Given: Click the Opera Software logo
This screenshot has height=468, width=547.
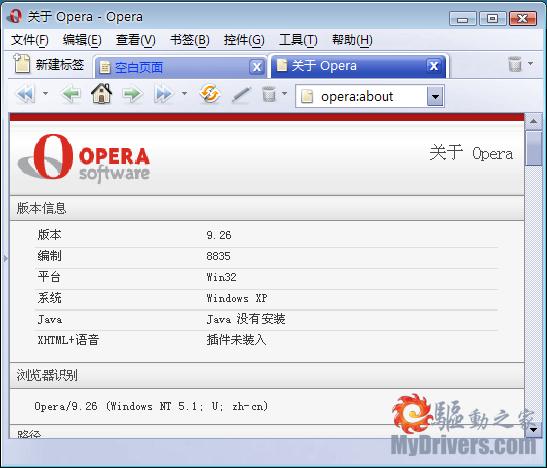Looking at the screenshot, I should (x=84, y=158).
